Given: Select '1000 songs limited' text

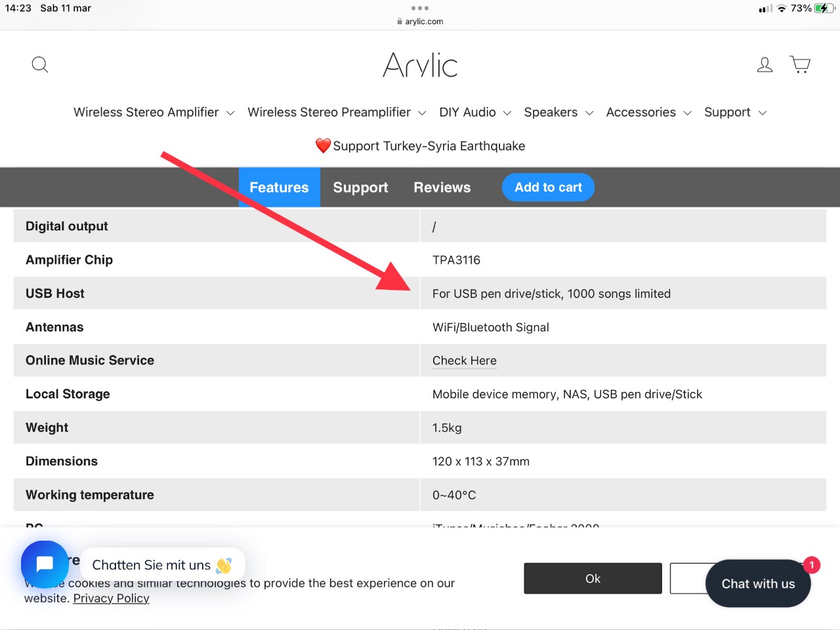Looking at the screenshot, I should pos(619,294).
